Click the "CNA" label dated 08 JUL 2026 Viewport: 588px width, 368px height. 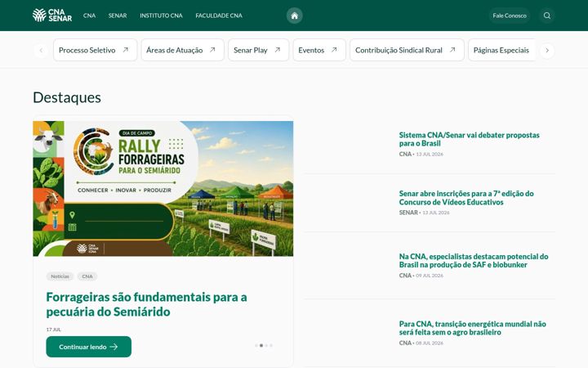click(x=405, y=343)
